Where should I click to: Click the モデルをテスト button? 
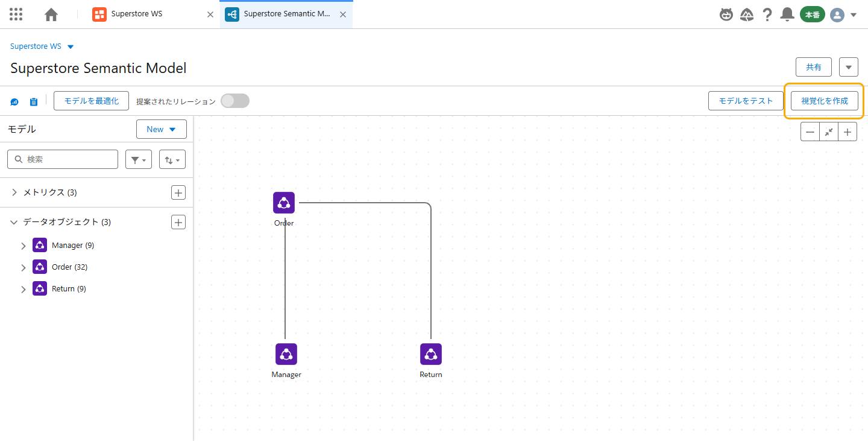tap(746, 101)
